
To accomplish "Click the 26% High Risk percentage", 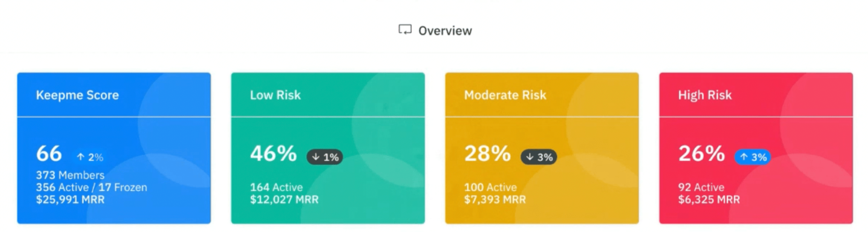I will [x=701, y=154].
